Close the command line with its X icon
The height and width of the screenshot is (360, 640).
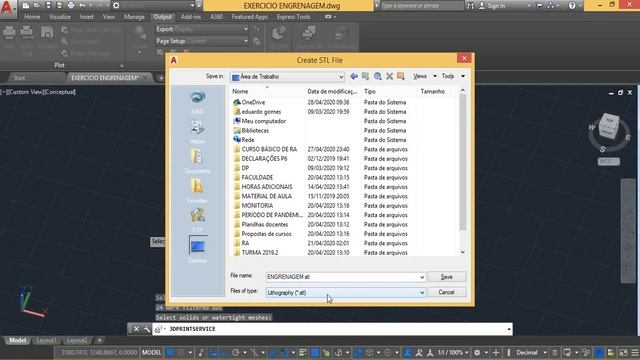click(x=136, y=329)
